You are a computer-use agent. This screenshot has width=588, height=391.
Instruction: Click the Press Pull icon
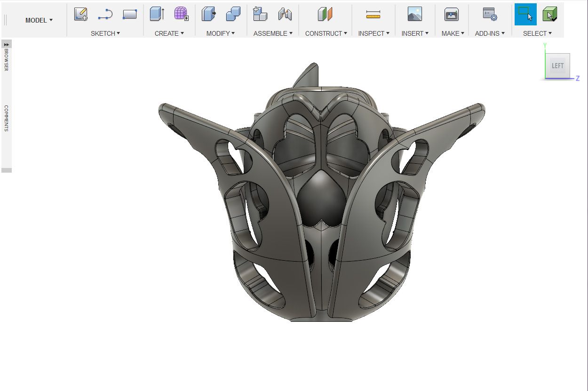208,15
